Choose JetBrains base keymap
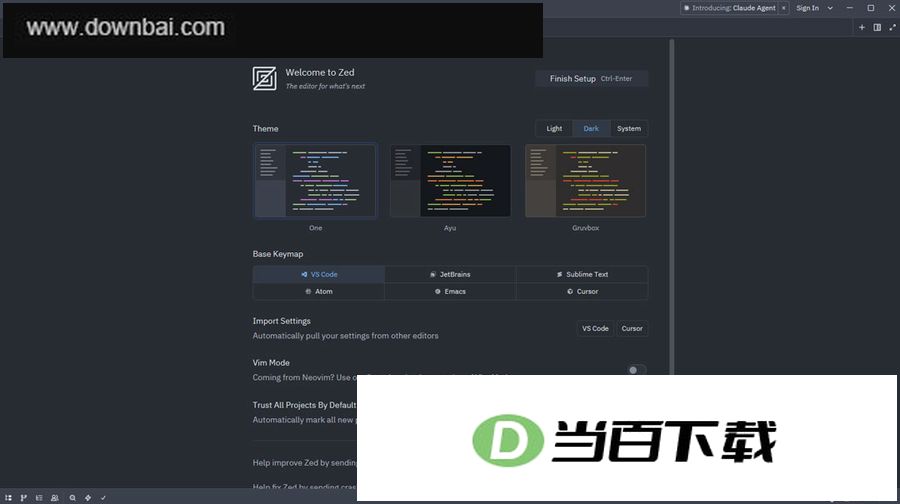 coord(450,274)
